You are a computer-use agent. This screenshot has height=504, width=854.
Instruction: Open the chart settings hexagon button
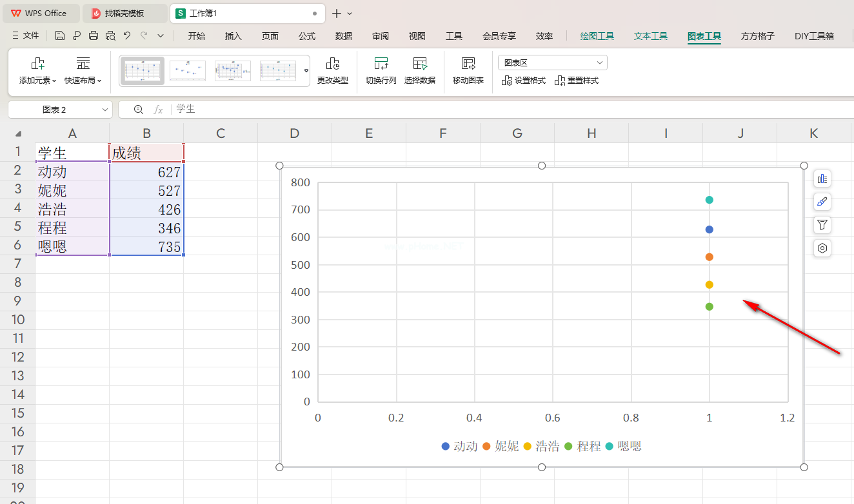tap(822, 248)
